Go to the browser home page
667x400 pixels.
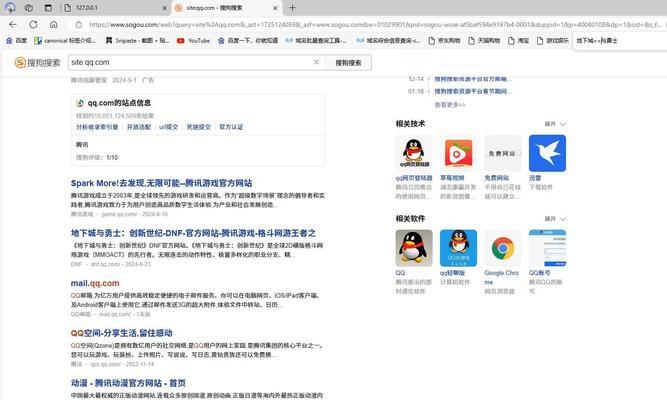[54, 25]
